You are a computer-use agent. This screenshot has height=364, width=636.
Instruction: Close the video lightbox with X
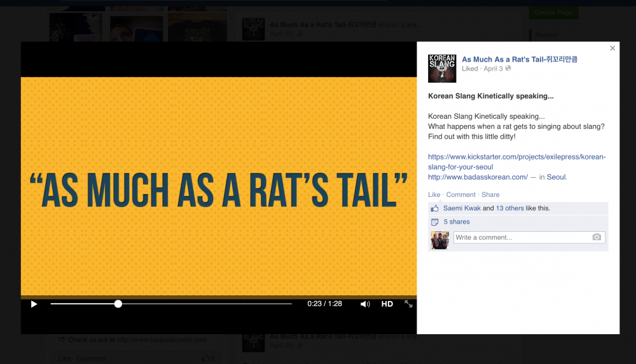click(x=612, y=48)
